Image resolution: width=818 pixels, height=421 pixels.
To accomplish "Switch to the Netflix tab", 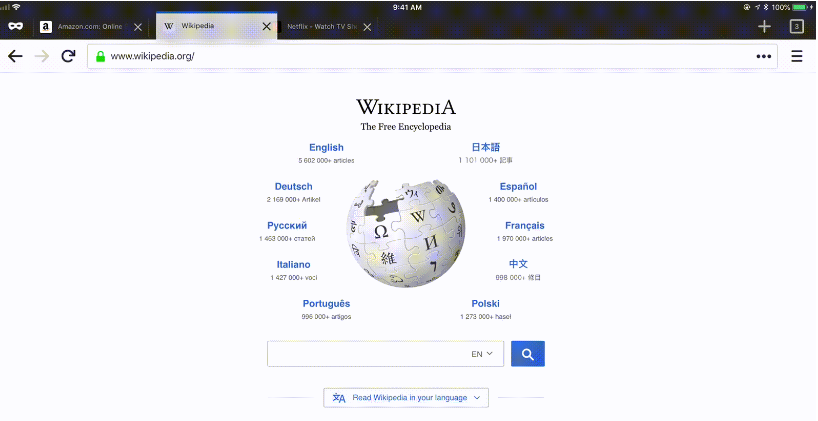I will pyautogui.click(x=322, y=27).
